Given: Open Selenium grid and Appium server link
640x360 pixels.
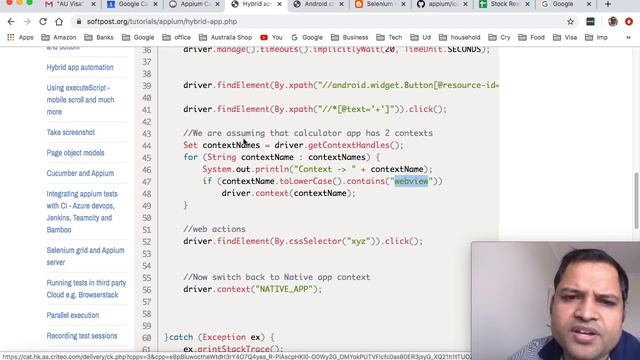Looking at the screenshot, I should [85, 256].
